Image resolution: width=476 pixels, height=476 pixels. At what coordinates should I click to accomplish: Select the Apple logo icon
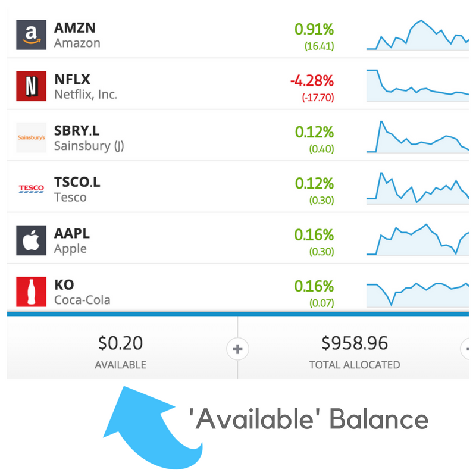tap(32, 239)
